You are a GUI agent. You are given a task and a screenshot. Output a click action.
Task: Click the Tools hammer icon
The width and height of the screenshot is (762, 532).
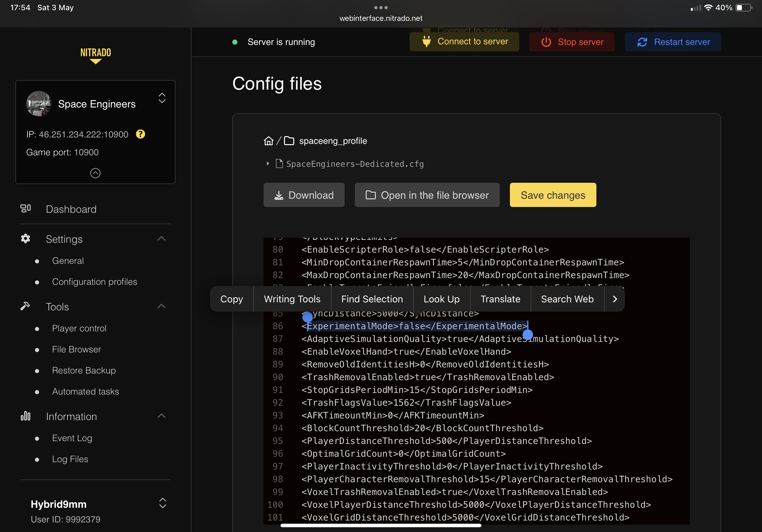point(25,306)
